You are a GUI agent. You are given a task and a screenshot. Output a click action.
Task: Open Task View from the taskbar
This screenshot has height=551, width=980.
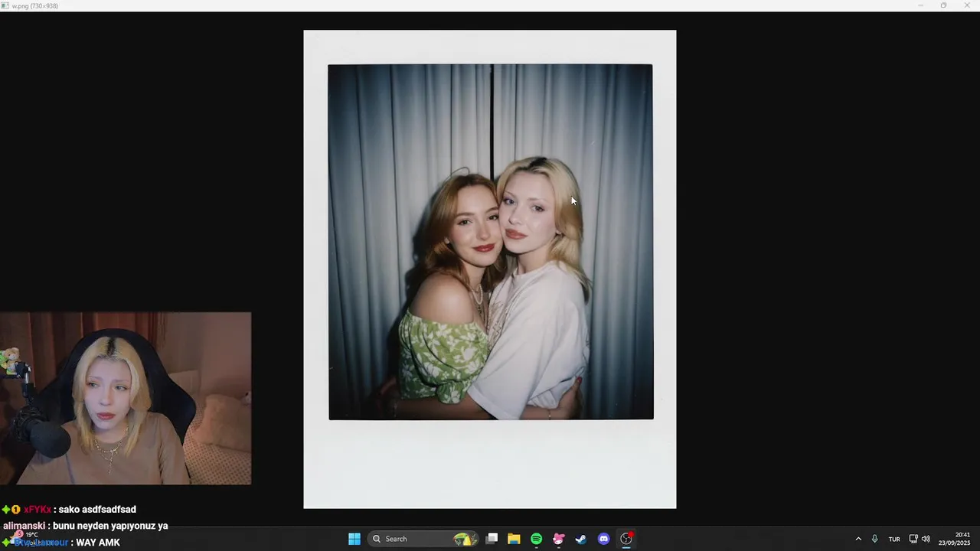tap(492, 539)
